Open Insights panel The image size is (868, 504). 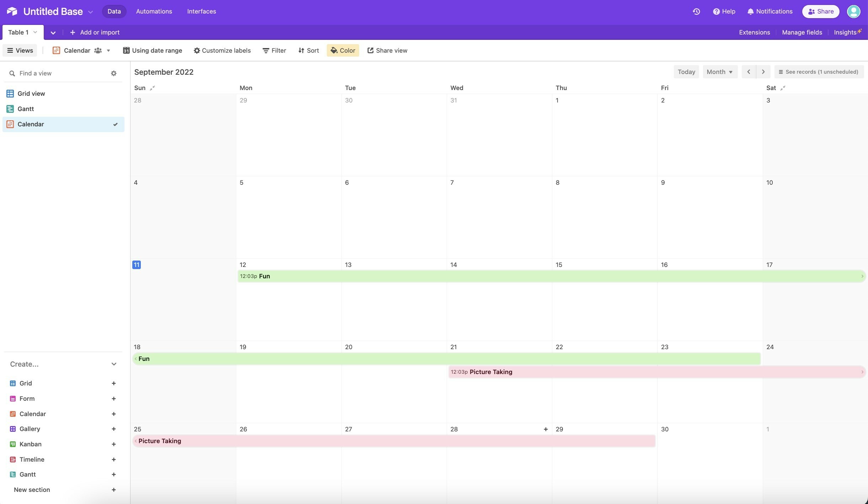(847, 32)
